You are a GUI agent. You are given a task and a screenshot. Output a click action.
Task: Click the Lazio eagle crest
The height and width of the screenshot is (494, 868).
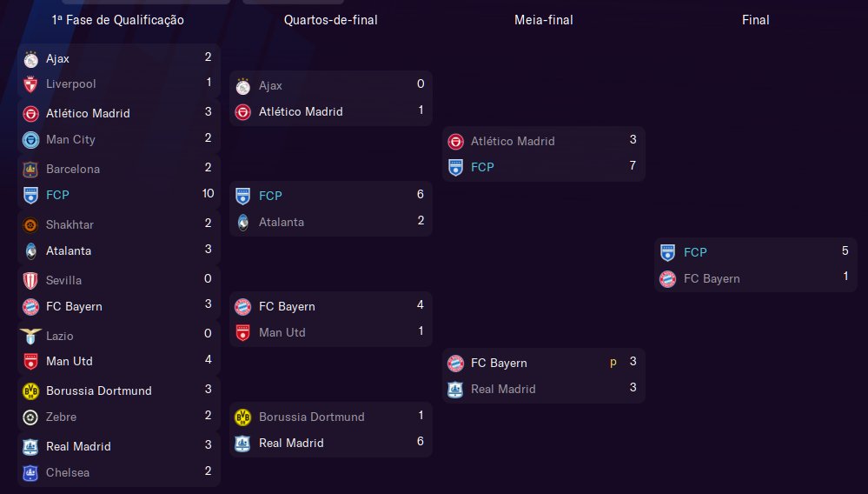[30, 336]
